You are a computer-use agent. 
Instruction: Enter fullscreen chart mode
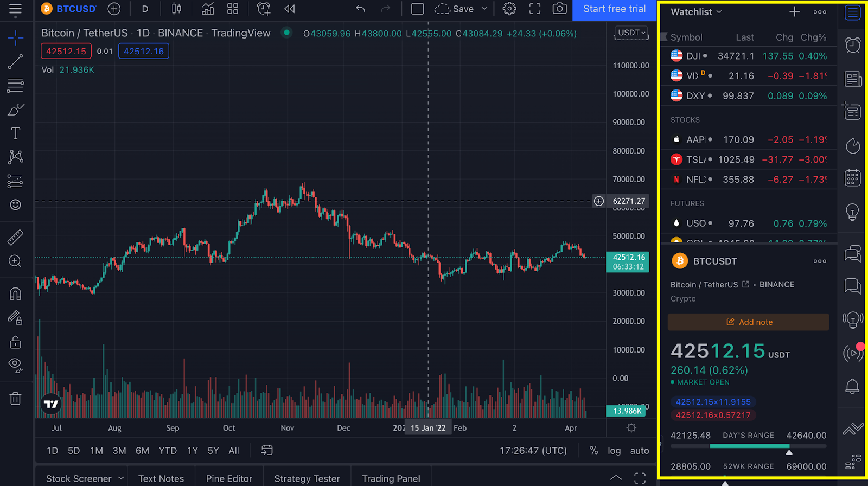pos(535,9)
